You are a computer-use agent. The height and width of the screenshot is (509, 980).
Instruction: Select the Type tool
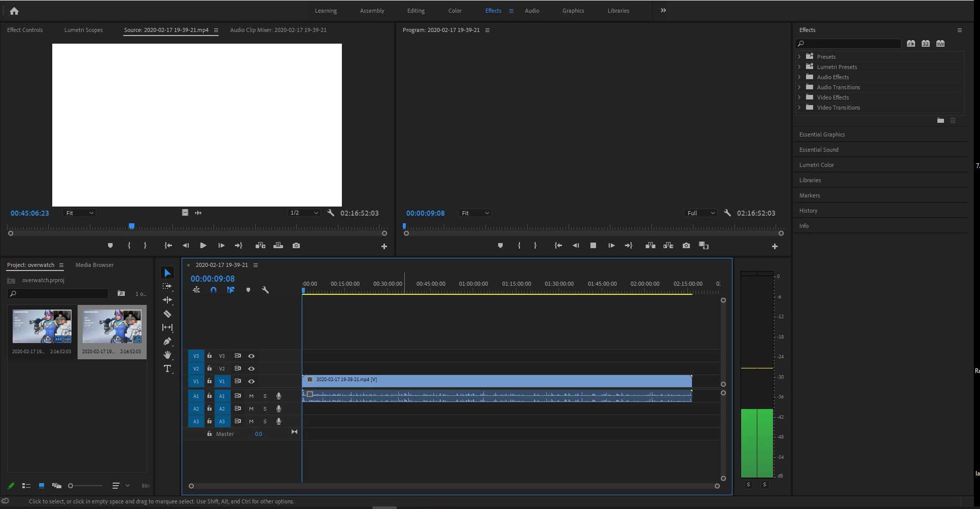(167, 368)
